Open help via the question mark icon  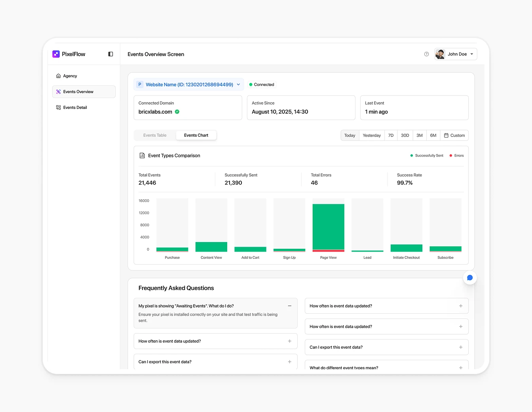point(426,54)
